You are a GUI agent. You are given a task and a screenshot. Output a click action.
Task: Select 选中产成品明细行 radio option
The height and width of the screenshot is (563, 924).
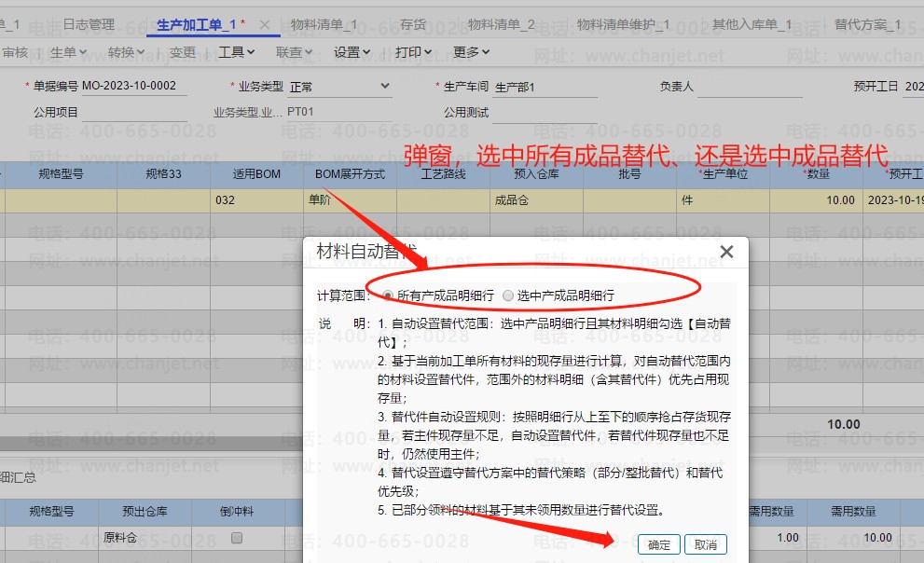[x=508, y=295]
